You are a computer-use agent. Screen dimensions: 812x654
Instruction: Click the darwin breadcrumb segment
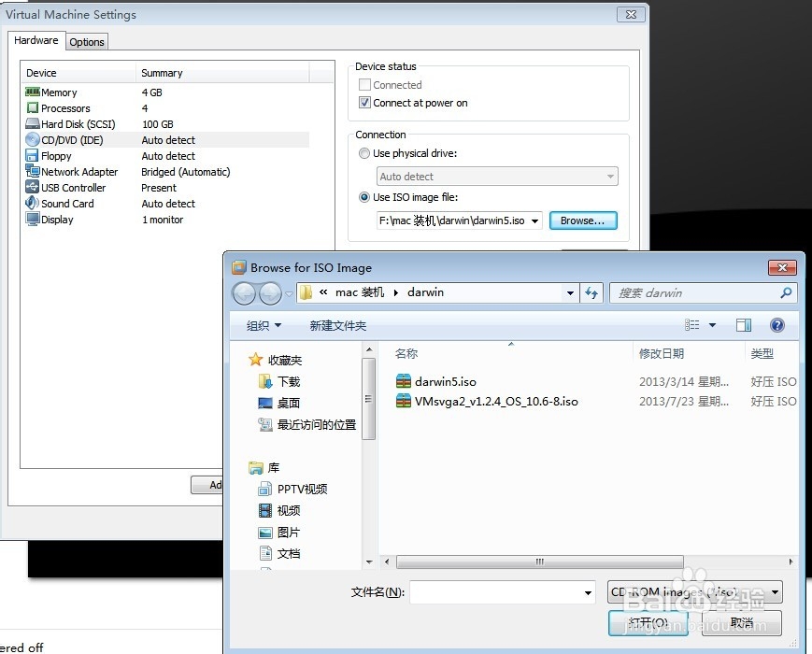tap(426, 292)
